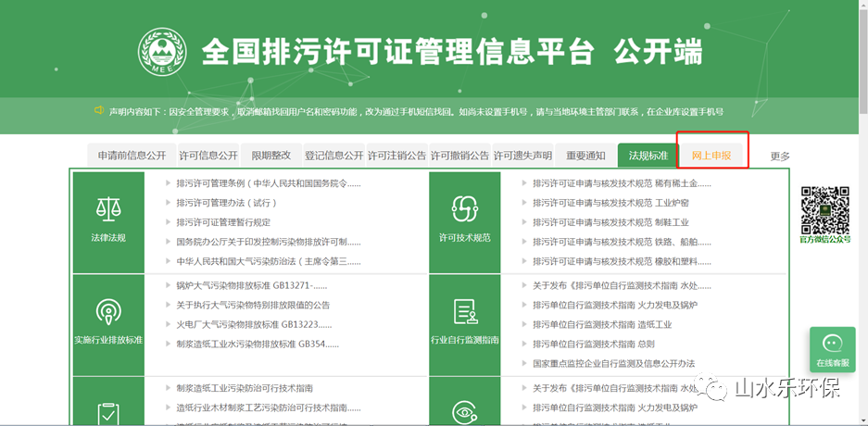Open 国务院办公厅关于印发控制污染物排放许可制 link

(x=269, y=242)
